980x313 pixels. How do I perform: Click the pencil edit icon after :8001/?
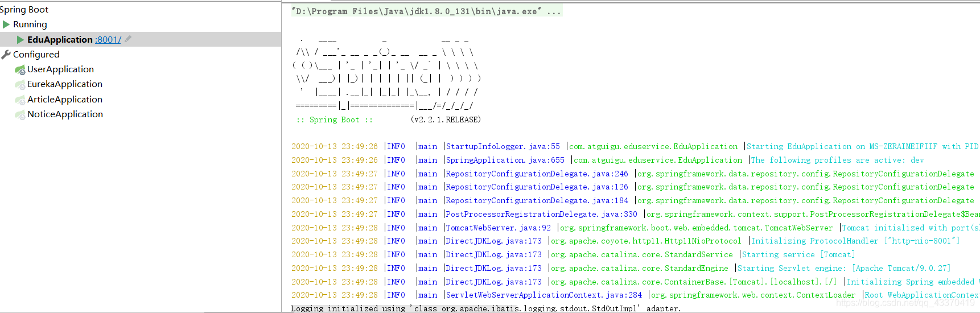128,39
